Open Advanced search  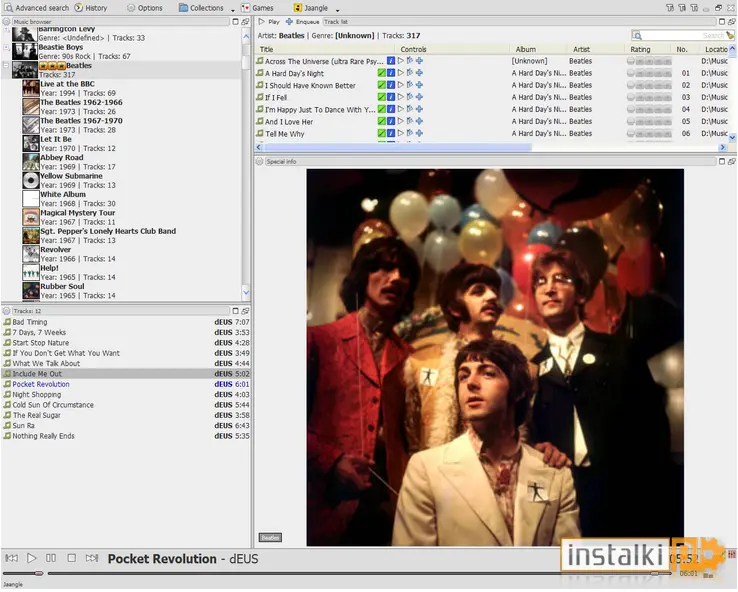pyautogui.click(x=37, y=8)
